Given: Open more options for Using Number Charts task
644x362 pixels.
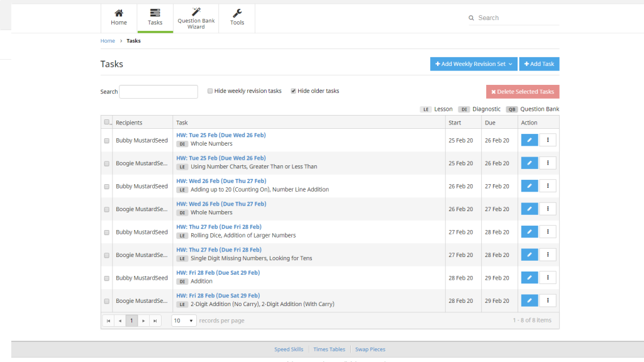Looking at the screenshot, I should [x=548, y=163].
